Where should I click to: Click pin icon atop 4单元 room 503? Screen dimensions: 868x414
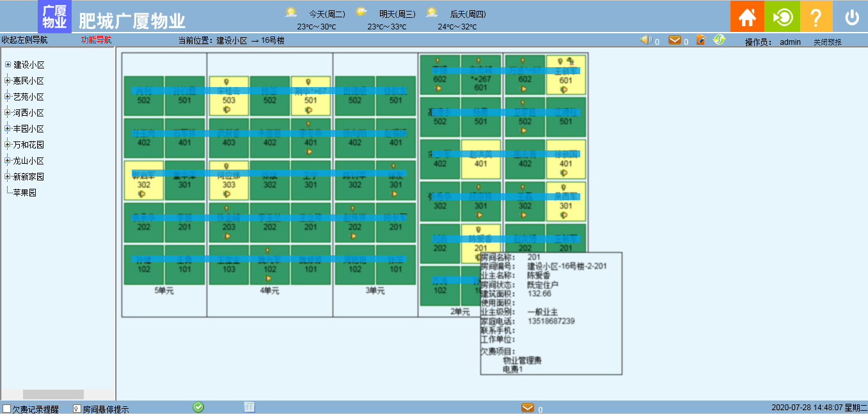tap(226, 82)
